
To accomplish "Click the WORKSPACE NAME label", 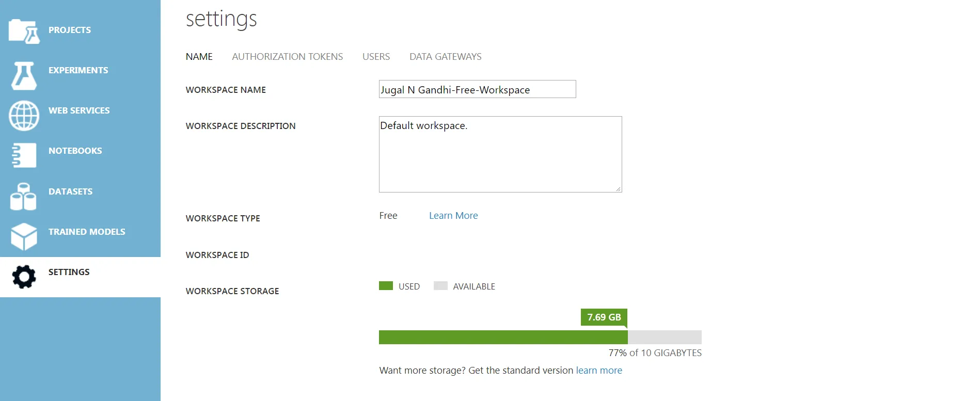I will [226, 90].
